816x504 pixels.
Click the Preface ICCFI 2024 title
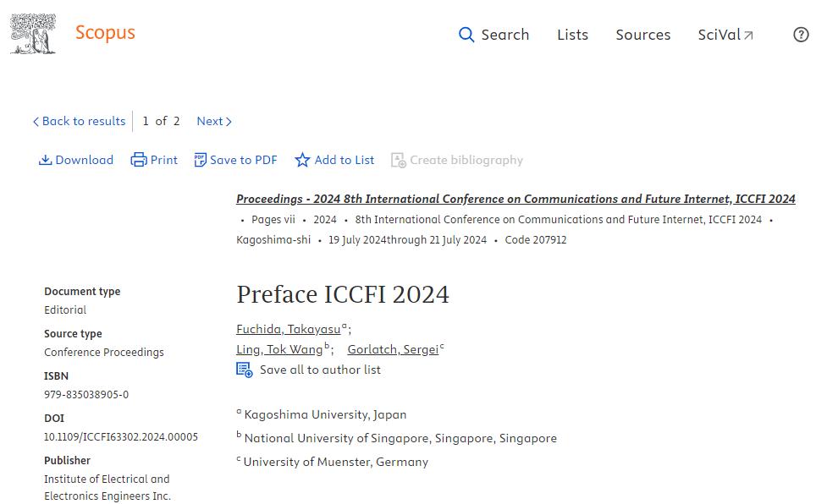click(x=343, y=294)
